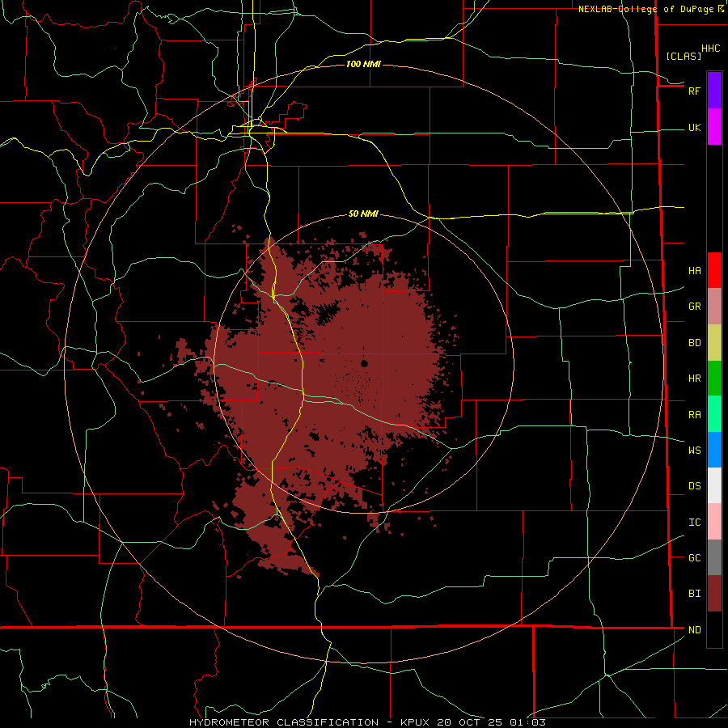Click the WS legend label
The image size is (728, 728).
click(x=694, y=451)
